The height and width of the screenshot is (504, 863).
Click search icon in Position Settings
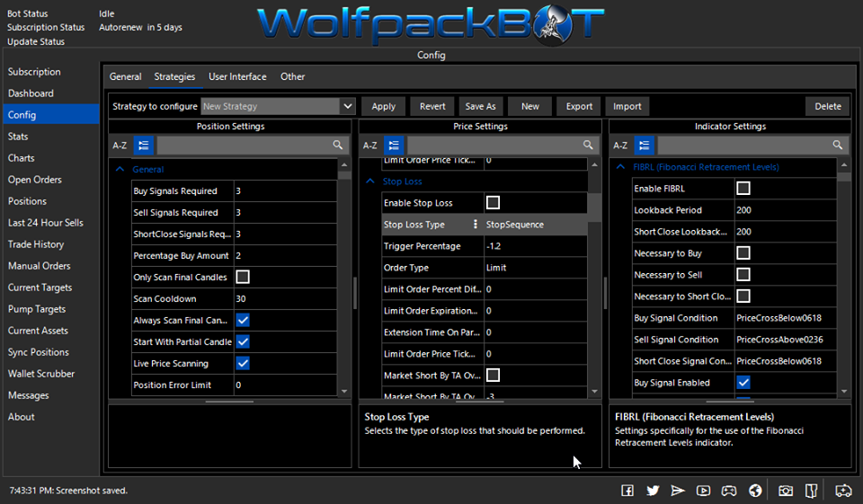338,145
